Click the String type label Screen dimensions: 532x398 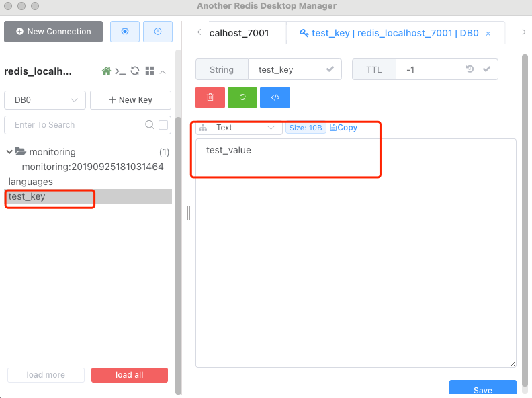pyautogui.click(x=222, y=70)
